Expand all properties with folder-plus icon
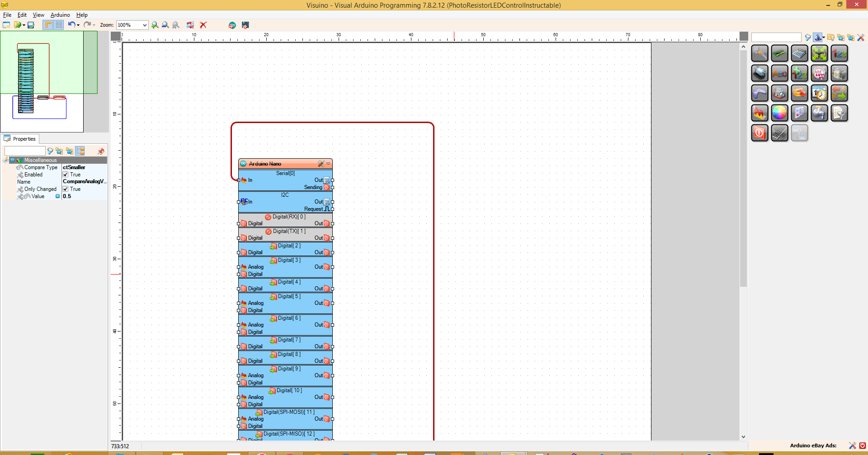 (x=59, y=151)
